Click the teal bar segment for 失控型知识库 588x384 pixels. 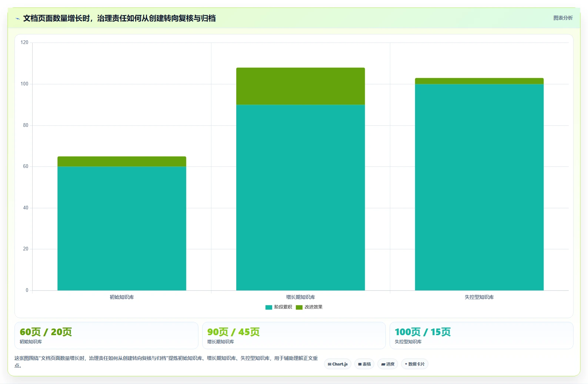(x=479, y=187)
